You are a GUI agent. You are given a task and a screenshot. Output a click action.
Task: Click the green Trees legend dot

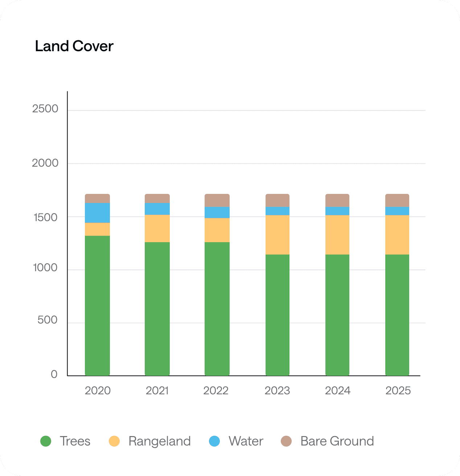click(x=46, y=441)
